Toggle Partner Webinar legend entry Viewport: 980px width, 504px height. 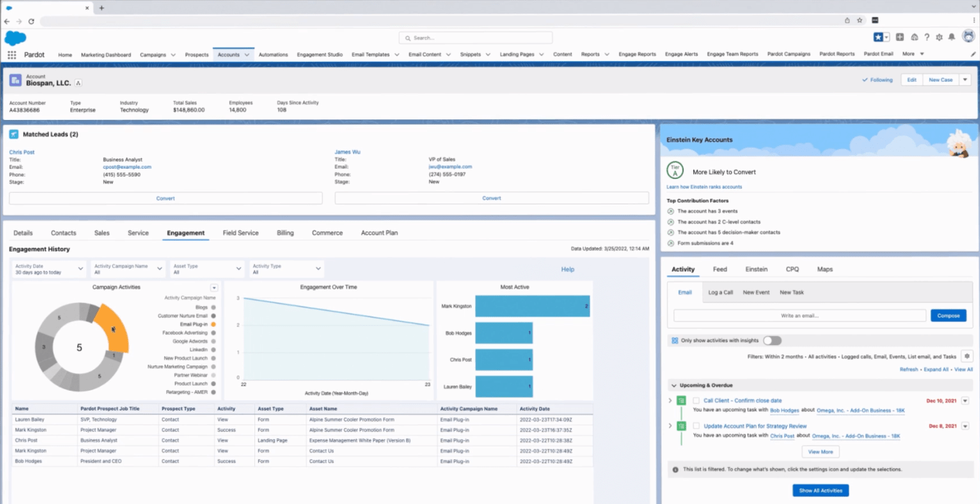pyautogui.click(x=195, y=375)
